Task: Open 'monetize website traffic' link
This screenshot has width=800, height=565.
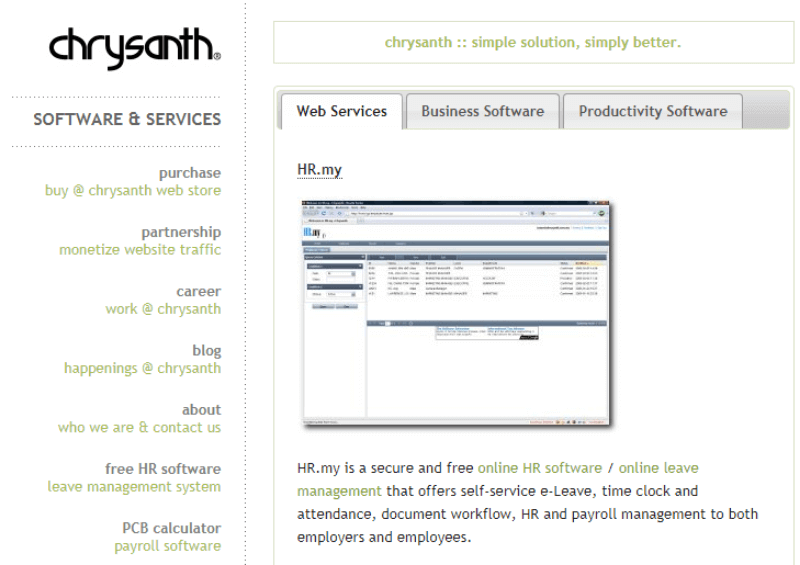Action: [x=140, y=250]
